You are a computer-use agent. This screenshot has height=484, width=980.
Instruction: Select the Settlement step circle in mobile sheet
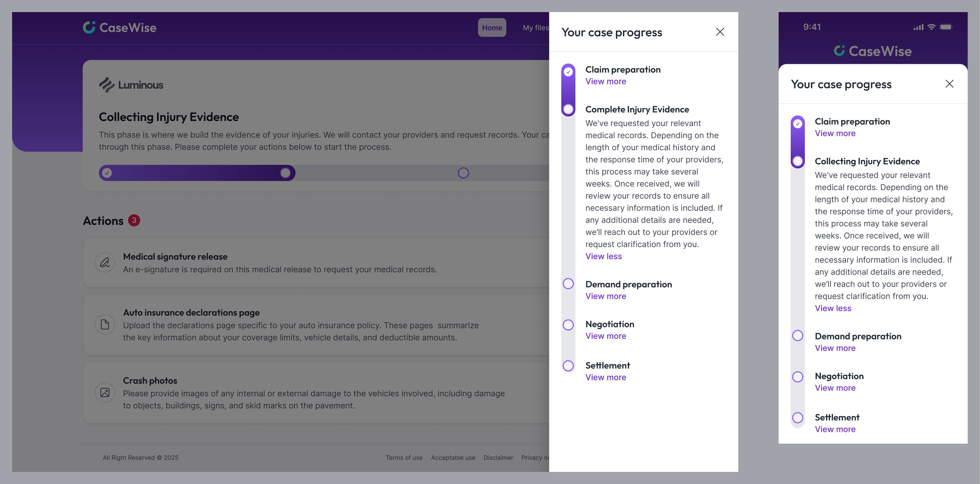coord(797,417)
